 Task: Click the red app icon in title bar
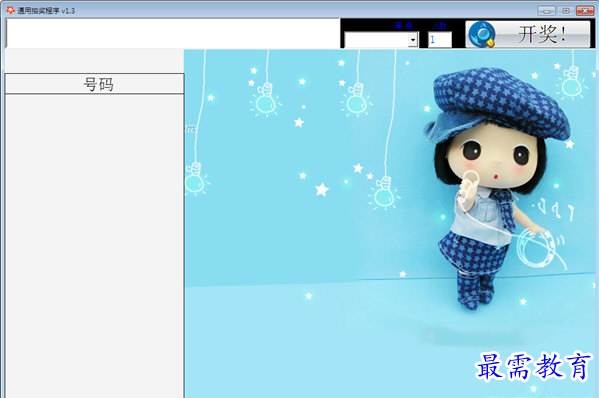tap(10, 10)
